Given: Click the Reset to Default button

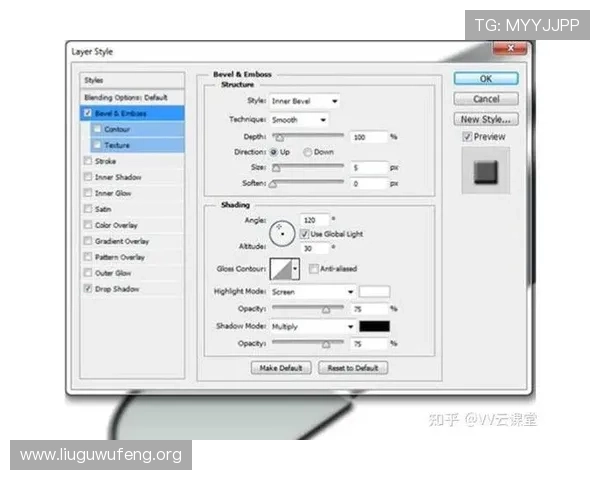Looking at the screenshot, I should click(353, 368).
